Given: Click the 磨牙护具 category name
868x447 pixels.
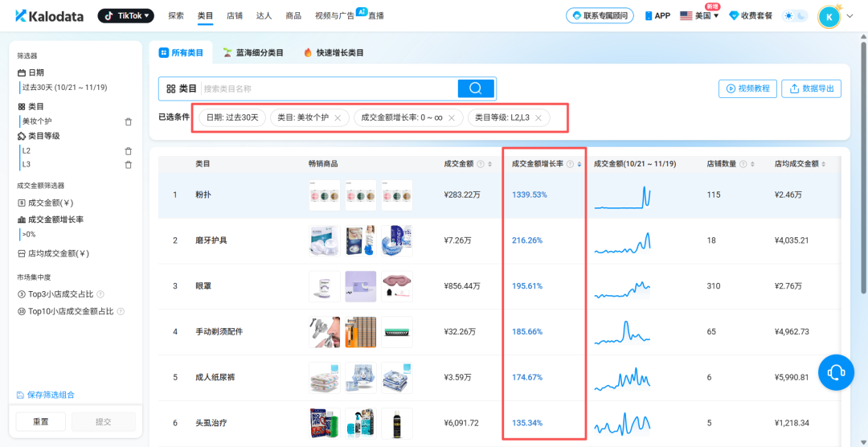Looking at the screenshot, I should tap(211, 240).
